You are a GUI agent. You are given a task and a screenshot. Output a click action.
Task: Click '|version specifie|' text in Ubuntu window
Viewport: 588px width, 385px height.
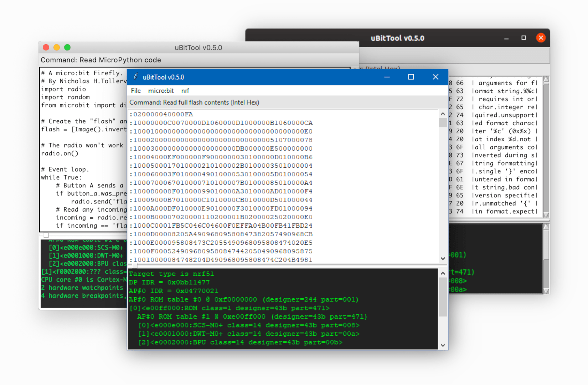[505, 195]
